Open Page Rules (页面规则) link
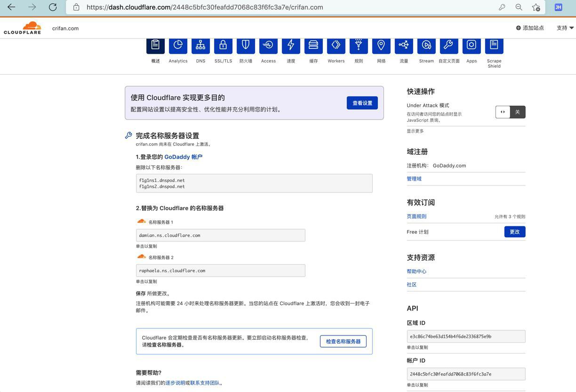This screenshot has height=392, width=576. click(416, 216)
